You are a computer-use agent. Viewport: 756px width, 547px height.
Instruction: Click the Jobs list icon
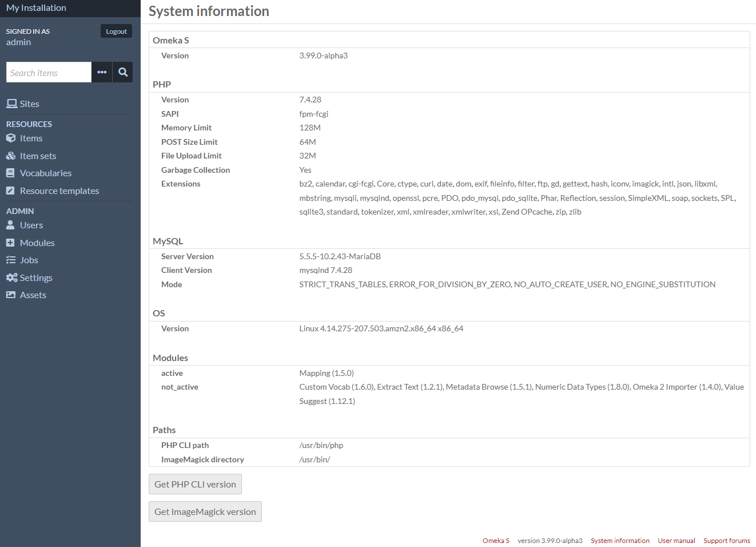tap(11, 260)
